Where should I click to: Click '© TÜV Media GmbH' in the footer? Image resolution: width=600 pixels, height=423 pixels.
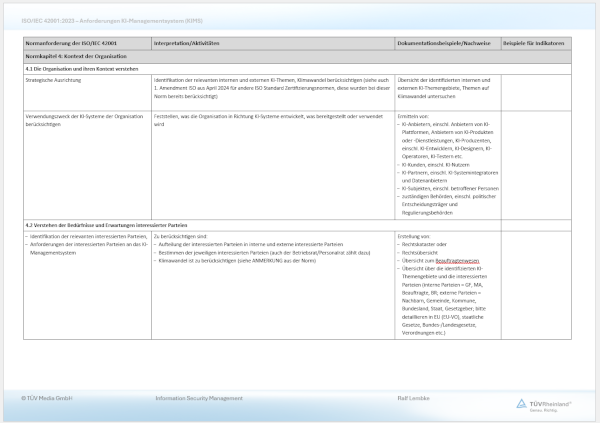(x=47, y=398)
